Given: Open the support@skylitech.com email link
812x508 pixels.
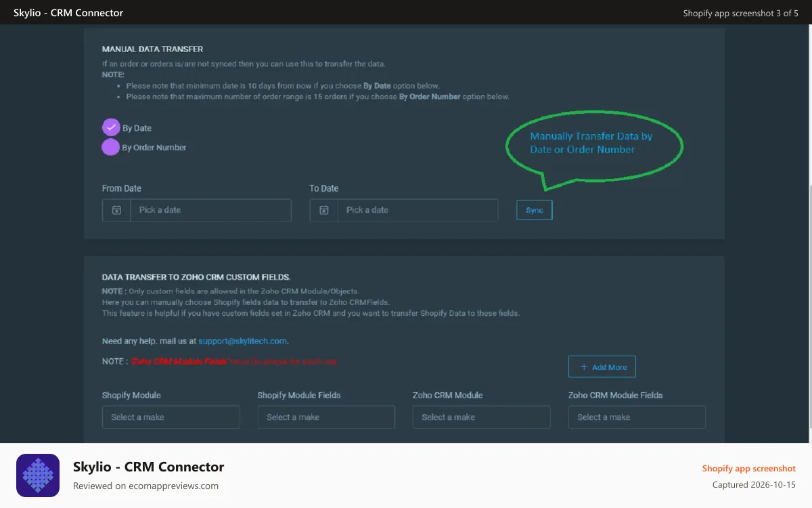Looking at the screenshot, I should [243, 341].
